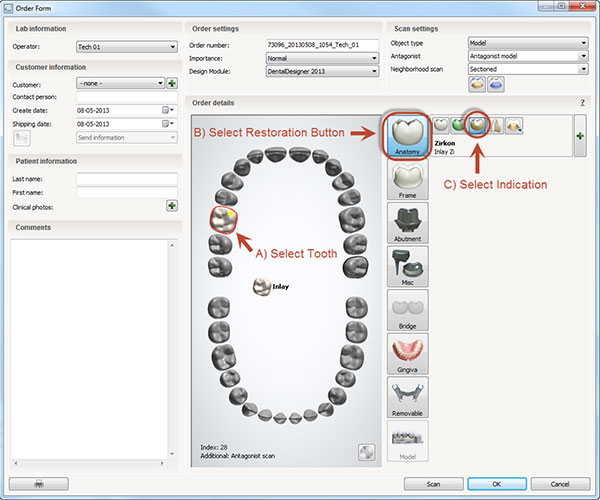This screenshot has width=600, height=500.
Task: Add clinical photos with green plus
Action: point(172,206)
